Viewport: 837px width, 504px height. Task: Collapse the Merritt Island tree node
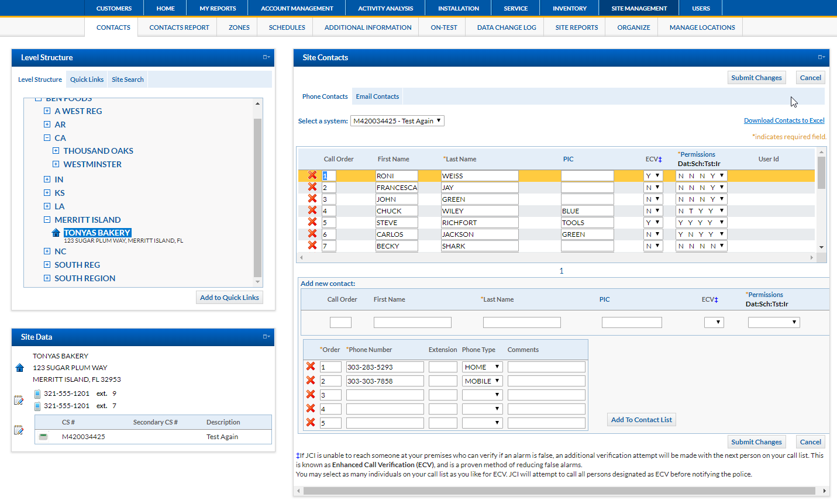[x=47, y=220]
